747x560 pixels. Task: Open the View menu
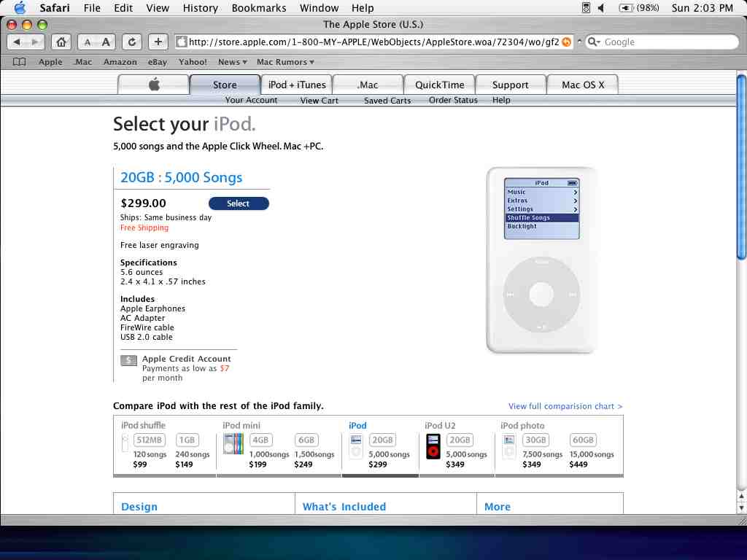[158, 7]
